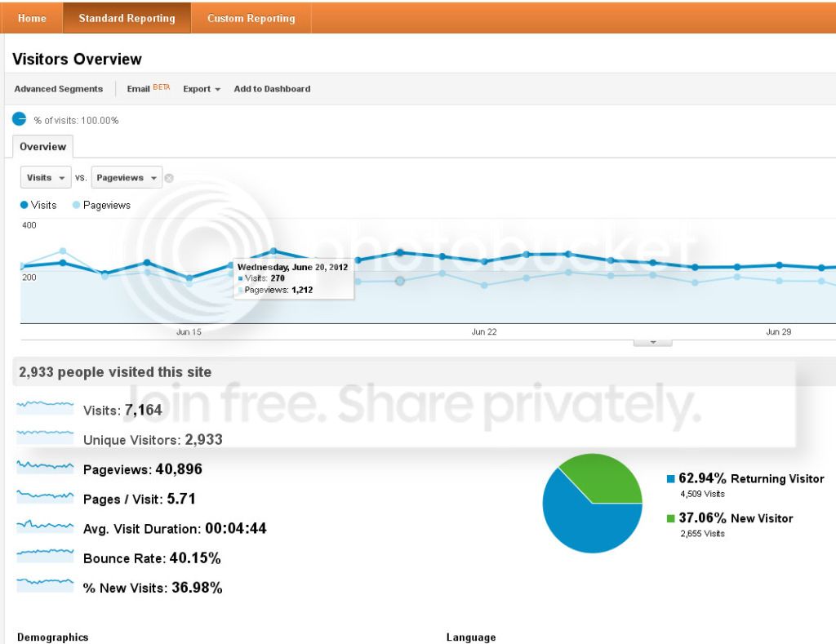
Task: Click the Pages / Visit sparkline
Action: point(45,495)
